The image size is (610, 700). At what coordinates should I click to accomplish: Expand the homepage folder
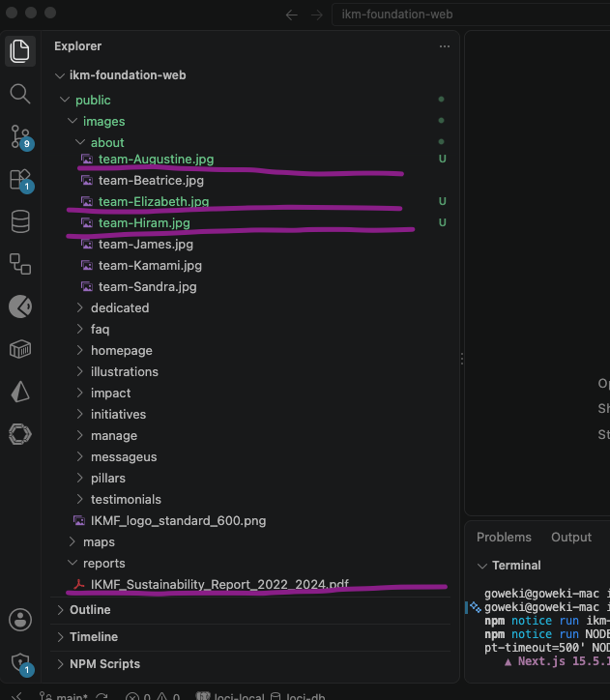[x=80, y=350]
